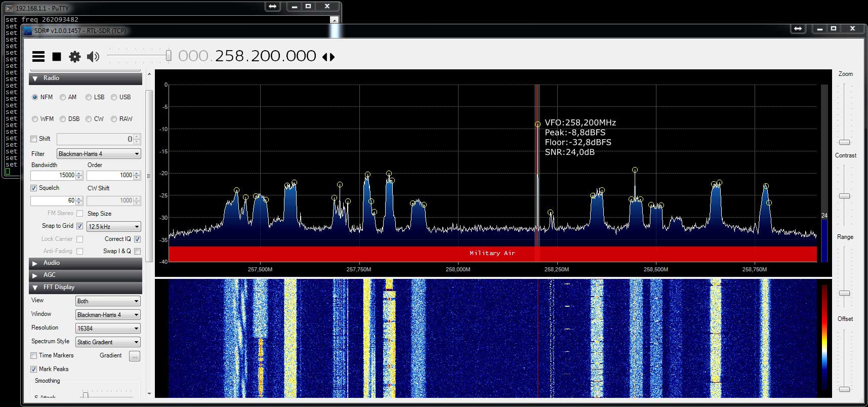This screenshot has height=407, width=868.
Task: Collapse the FFT Display section header
Action: (x=86, y=287)
